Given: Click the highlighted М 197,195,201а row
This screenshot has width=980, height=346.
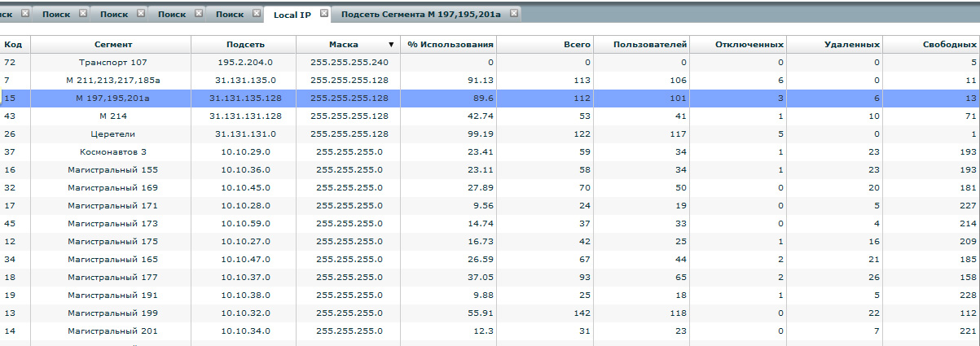Looking at the screenshot, I should point(112,98).
